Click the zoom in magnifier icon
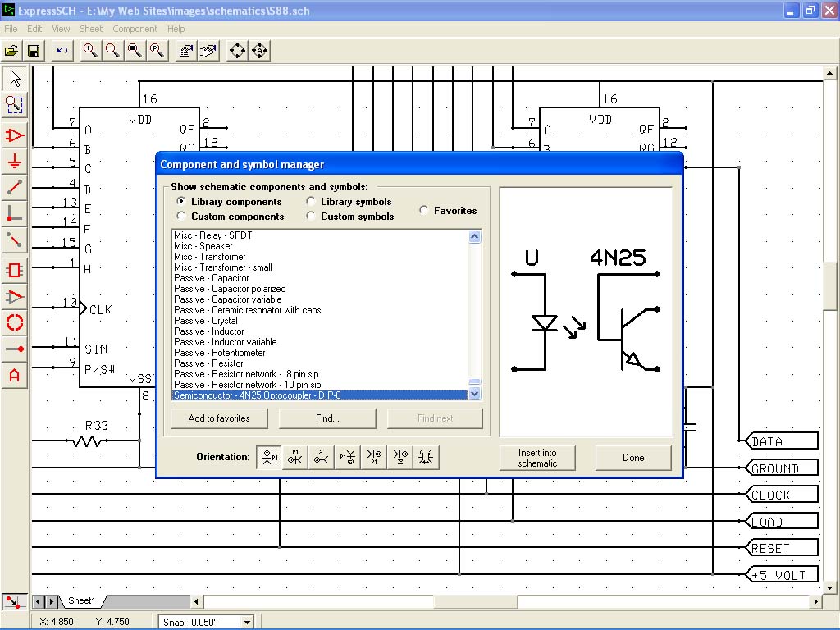840x630 pixels. 90,51
